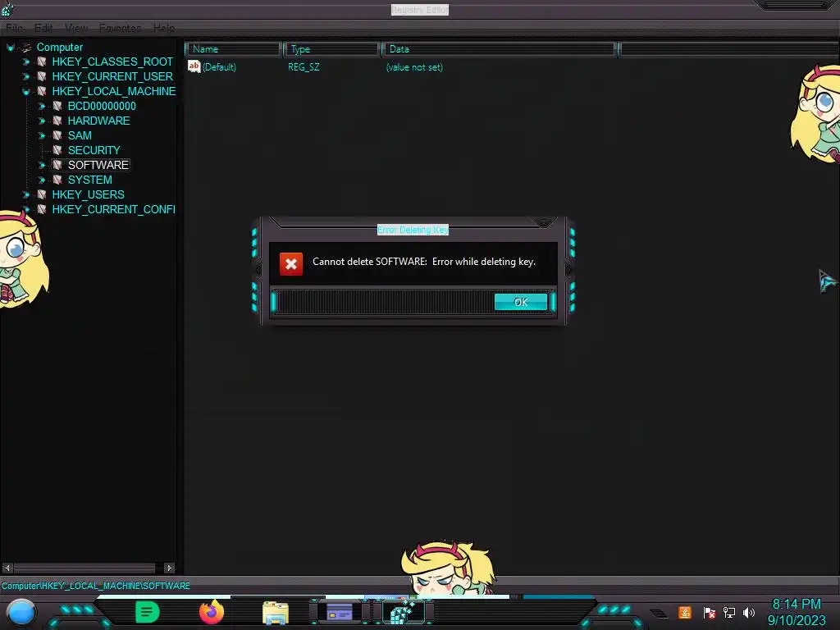This screenshot has width=840, height=630.
Task: Open the Edit menu
Action: click(43, 28)
